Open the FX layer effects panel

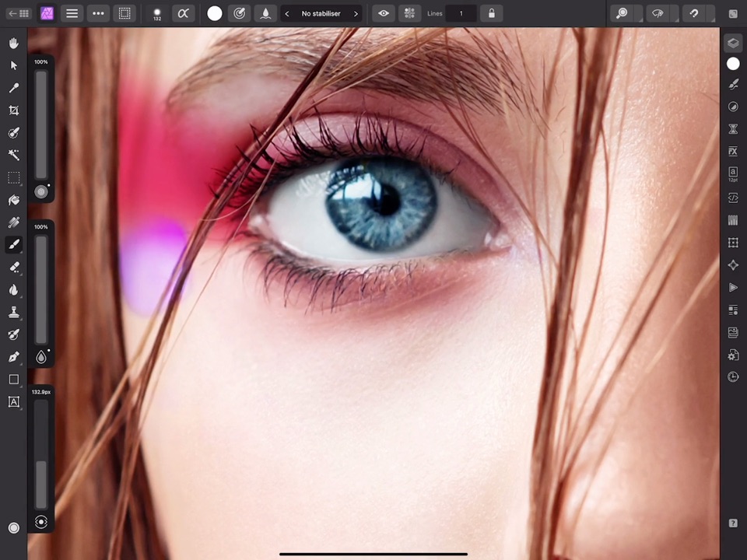[733, 151]
